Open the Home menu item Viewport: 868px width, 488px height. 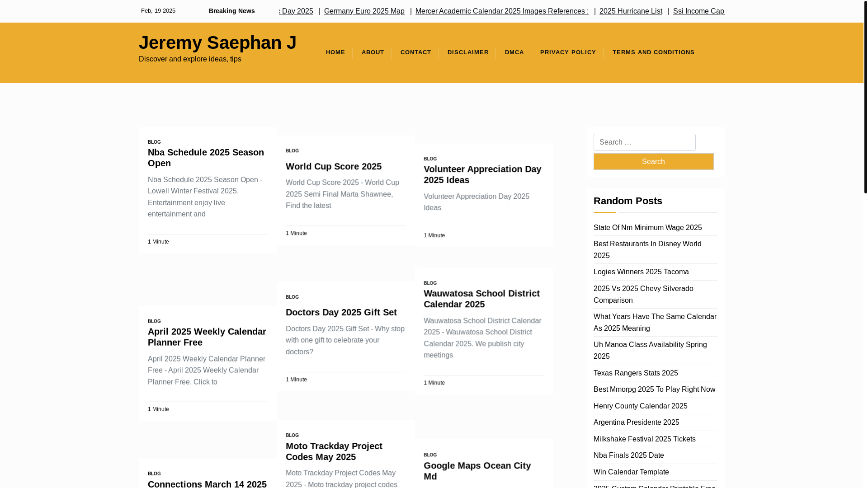click(335, 52)
